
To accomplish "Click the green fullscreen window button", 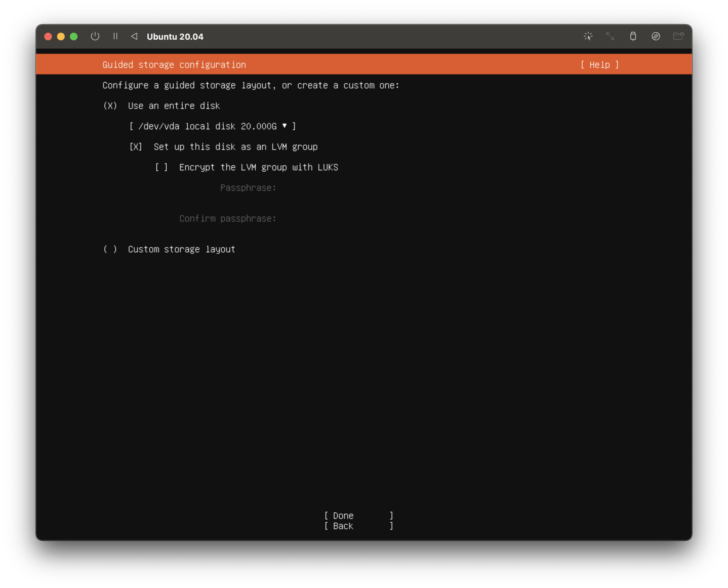I will pyautogui.click(x=74, y=37).
